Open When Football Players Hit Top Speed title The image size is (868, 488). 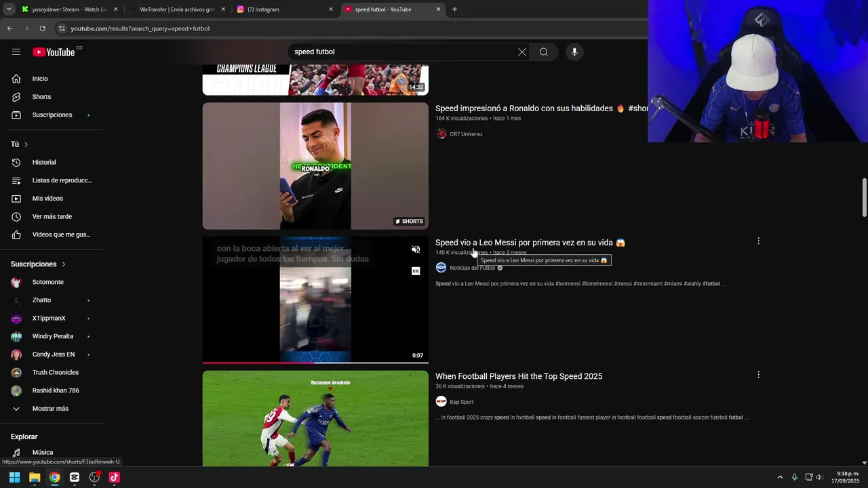tap(519, 376)
